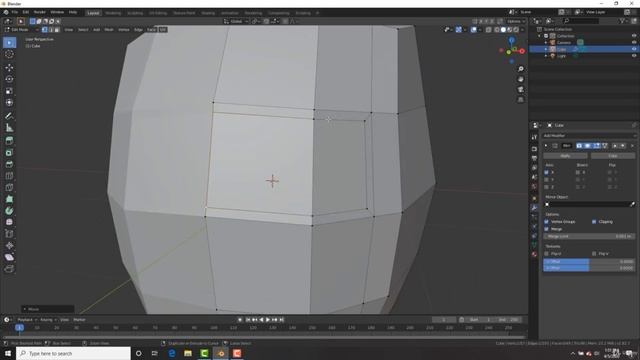640x360 pixels.
Task: Enable wireframe viewport shading
Action: tap(497, 30)
